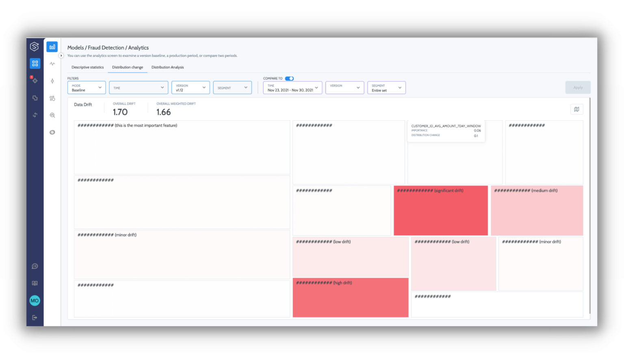Click the alerts icon with red badge
624x364 pixels.
point(35,80)
